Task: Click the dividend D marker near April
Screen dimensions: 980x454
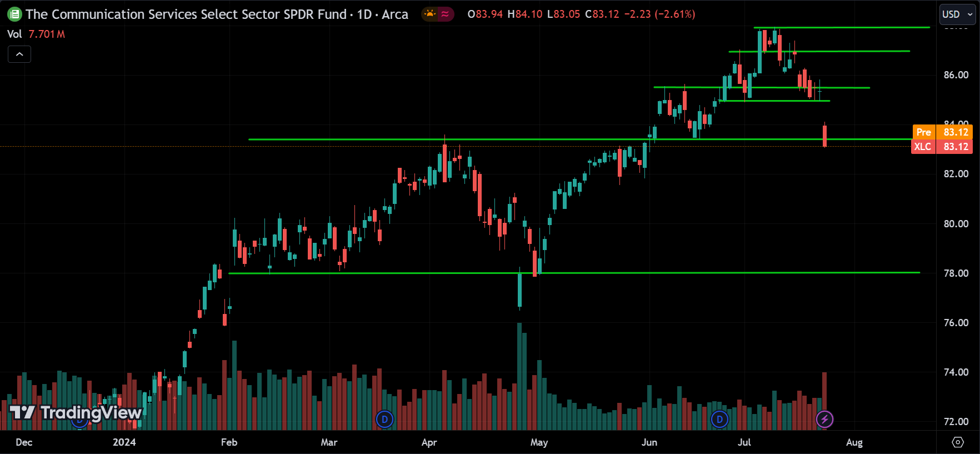Action: click(384, 420)
